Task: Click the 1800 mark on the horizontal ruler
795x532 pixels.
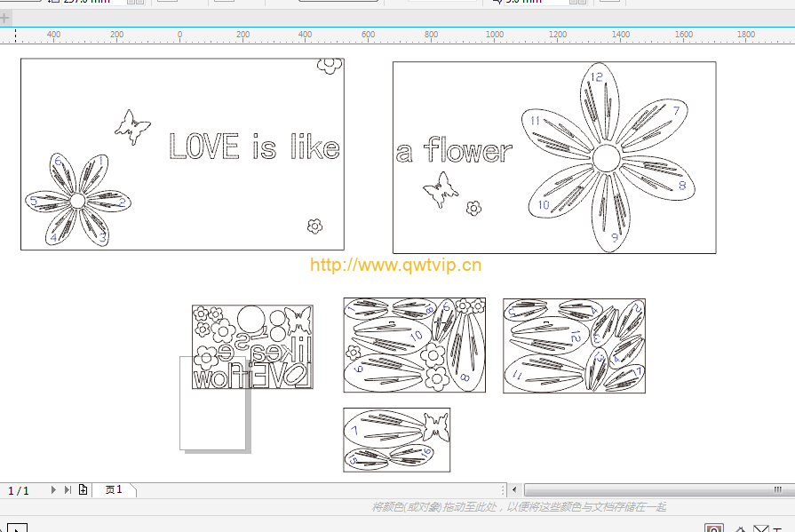Action: (x=746, y=35)
